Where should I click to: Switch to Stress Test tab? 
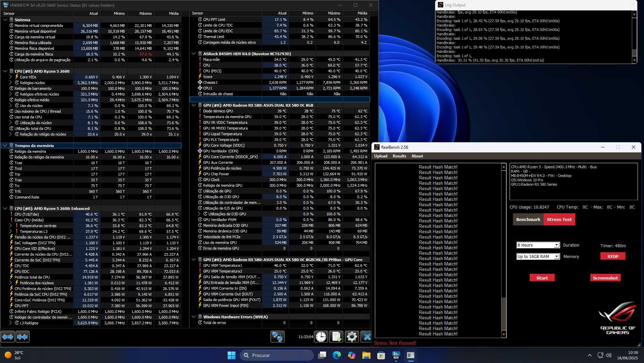click(x=559, y=220)
